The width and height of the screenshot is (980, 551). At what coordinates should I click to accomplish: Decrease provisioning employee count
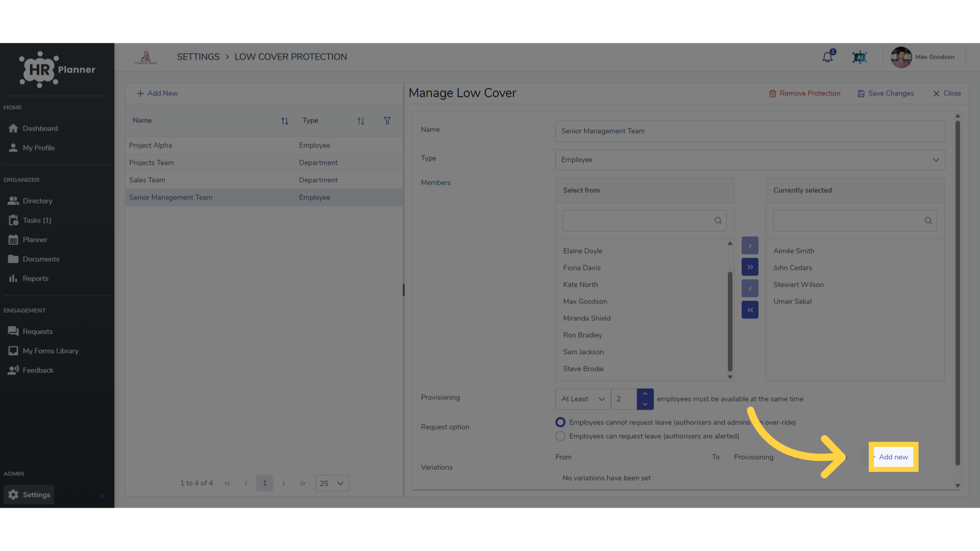(645, 404)
